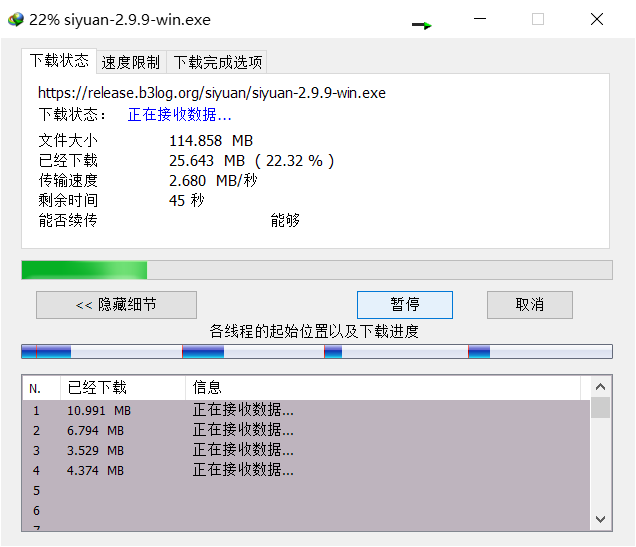
Task: Click the blue status text 正在接收数据...
Action: (x=180, y=115)
